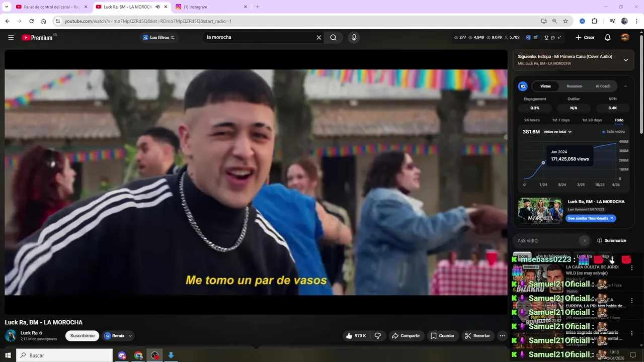Click vidIQ logo in stats panel
The width and height of the screenshot is (644, 362).
(x=523, y=86)
